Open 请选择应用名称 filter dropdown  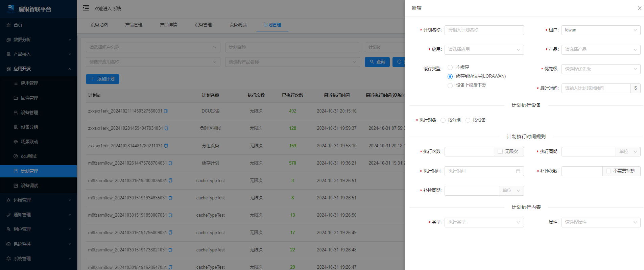pyautogui.click(x=153, y=62)
